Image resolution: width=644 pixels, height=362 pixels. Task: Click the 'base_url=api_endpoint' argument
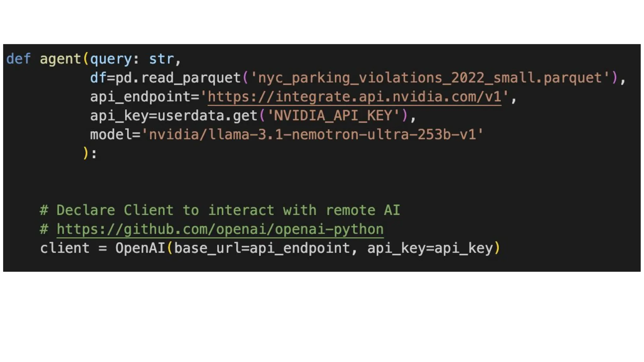(262, 248)
